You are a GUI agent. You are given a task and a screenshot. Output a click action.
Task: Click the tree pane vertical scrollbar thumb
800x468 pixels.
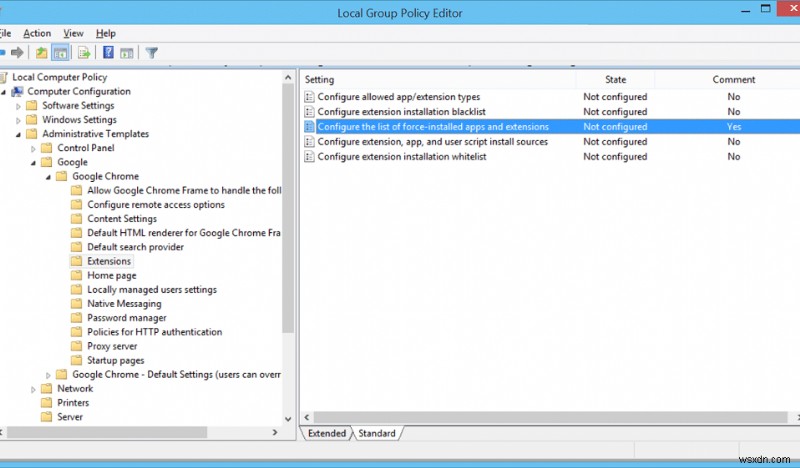[288, 209]
